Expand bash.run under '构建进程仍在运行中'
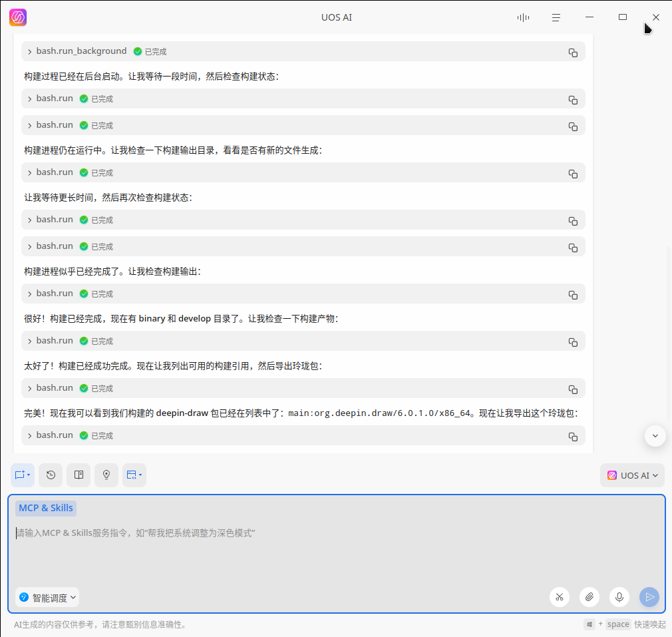Viewport: 672px width, 637px height. (29, 173)
